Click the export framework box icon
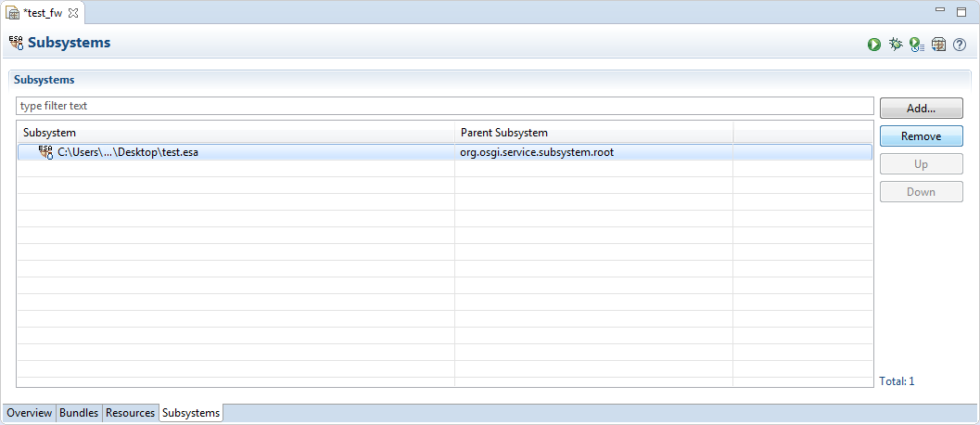Viewport: 980px width, 425px height. [938, 44]
